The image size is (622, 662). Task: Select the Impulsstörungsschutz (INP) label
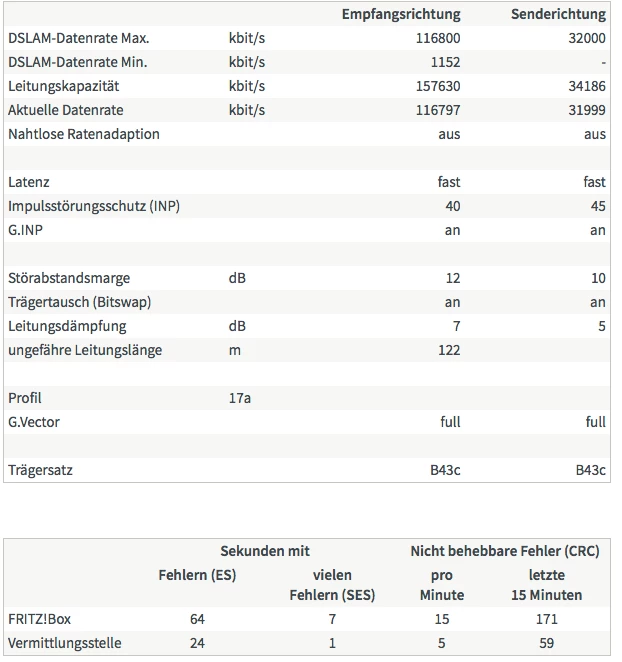94,206
